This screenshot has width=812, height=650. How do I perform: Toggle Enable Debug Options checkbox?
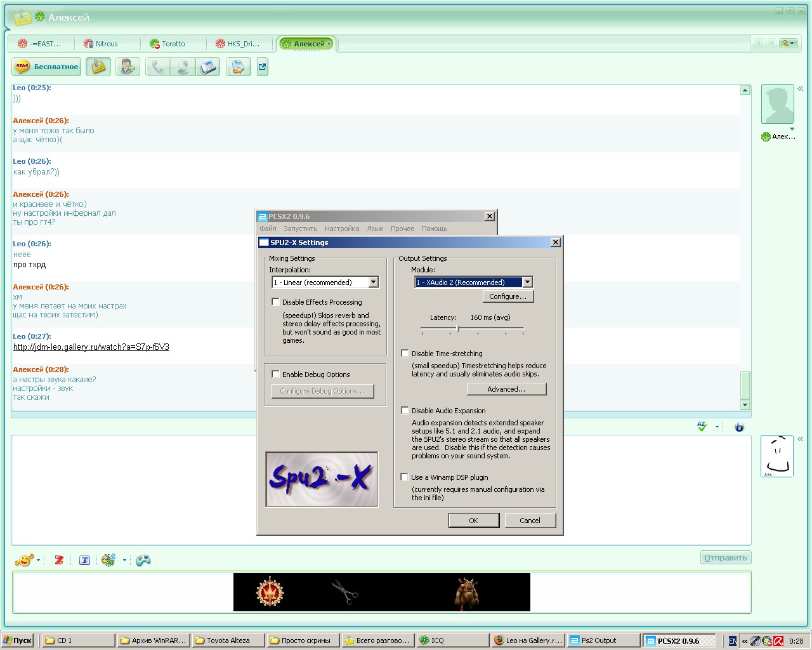275,374
